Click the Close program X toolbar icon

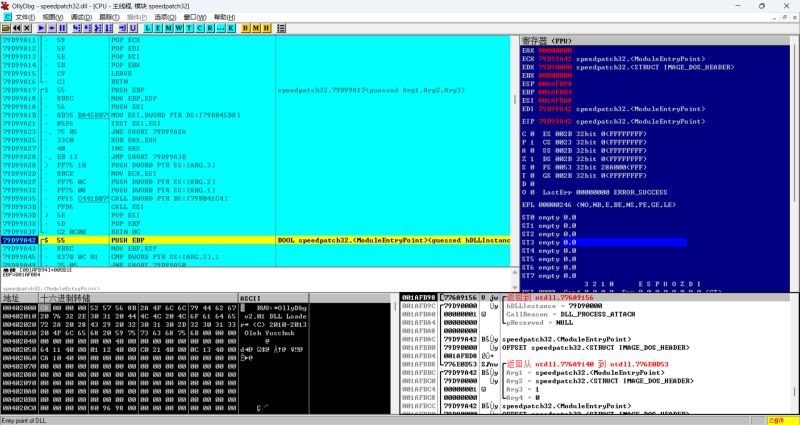27,28
